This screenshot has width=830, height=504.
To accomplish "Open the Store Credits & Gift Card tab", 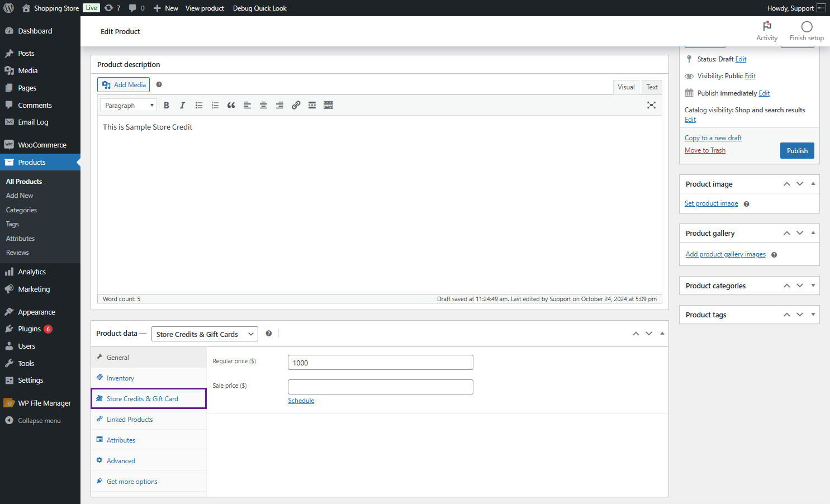I will (149, 399).
